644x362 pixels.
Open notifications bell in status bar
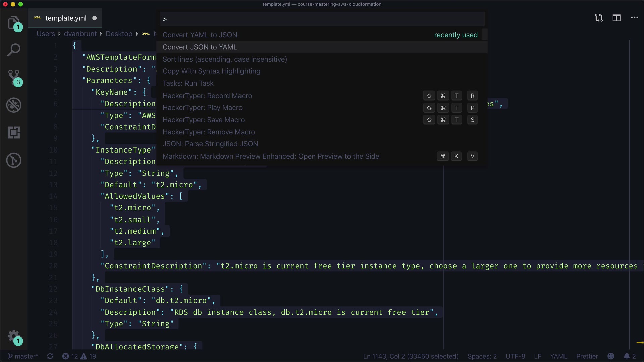(x=627, y=356)
